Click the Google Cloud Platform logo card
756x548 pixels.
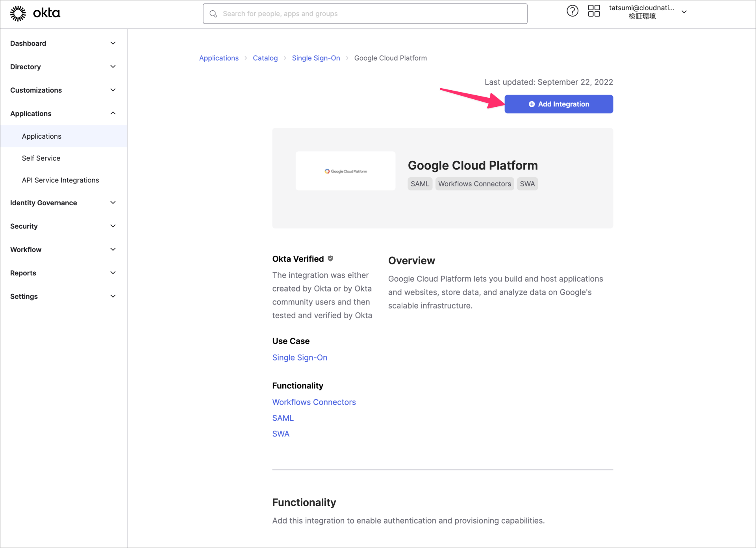coord(346,171)
